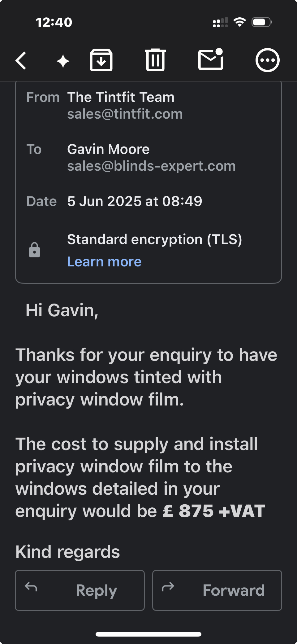
Task: Tap the battery indicator in status bar
Action: (x=262, y=22)
